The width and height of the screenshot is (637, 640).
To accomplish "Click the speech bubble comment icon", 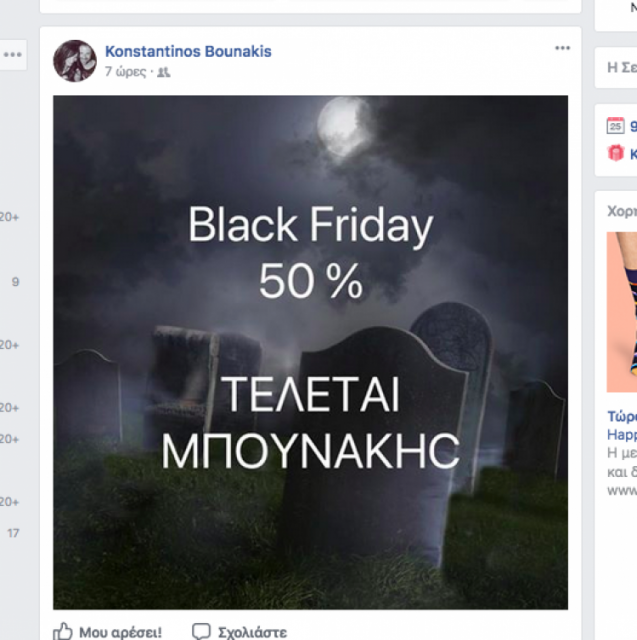I will click(x=201, y=631).
